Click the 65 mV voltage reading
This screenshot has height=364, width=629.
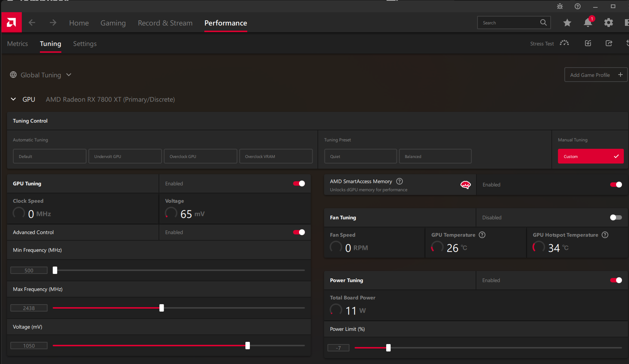click(x=193, y=214)
